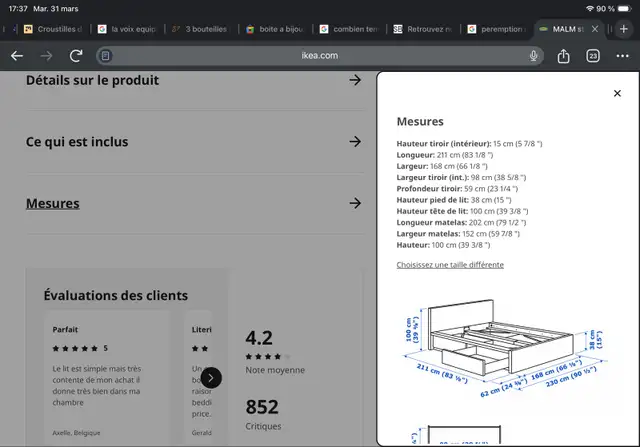Open the Mesures section arrow
Image resolution: width=640 pixels, height=447 pixels.
click(x=355, y=203)
